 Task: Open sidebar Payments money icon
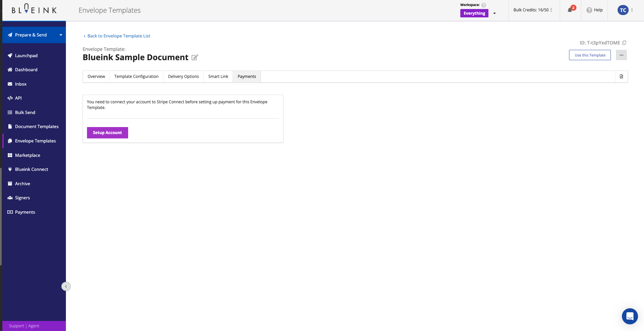pyautogui.click(x=10, y=212)
